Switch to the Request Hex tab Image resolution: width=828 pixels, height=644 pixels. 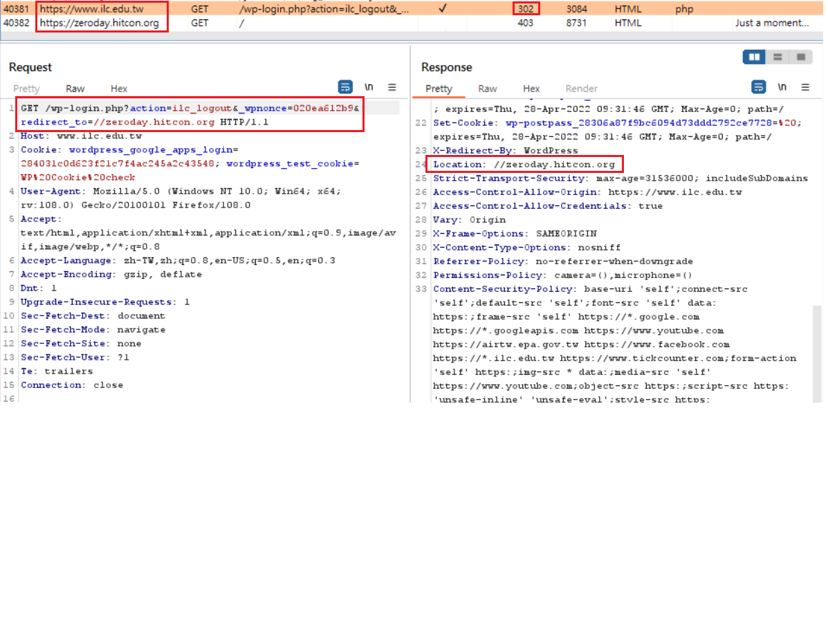pyautogui.click(x=119, y=89)
